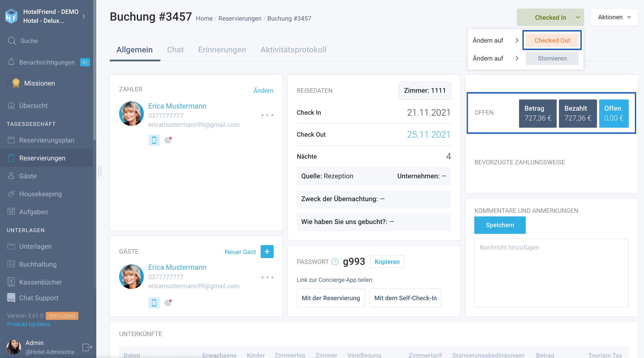Open Suche via magnifier icon
The width and height of the screenshot is (644, 358).
click(12, 41)
